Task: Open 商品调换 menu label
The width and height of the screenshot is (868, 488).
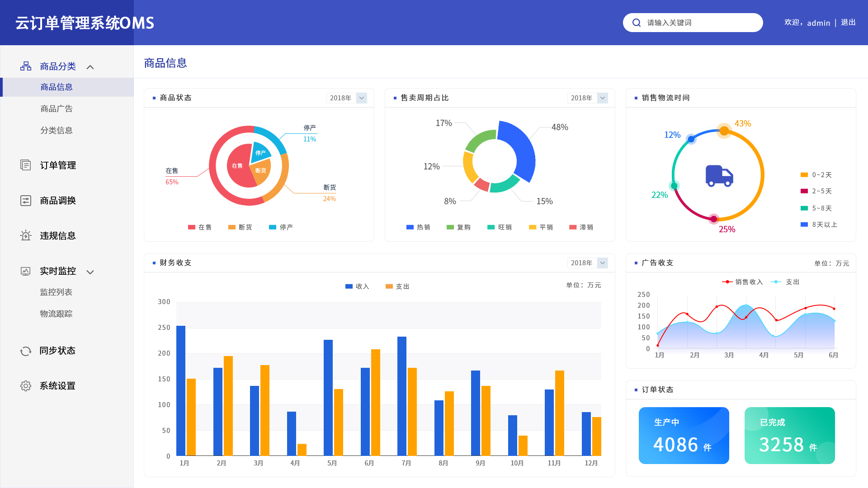Action: pos(58,201)
